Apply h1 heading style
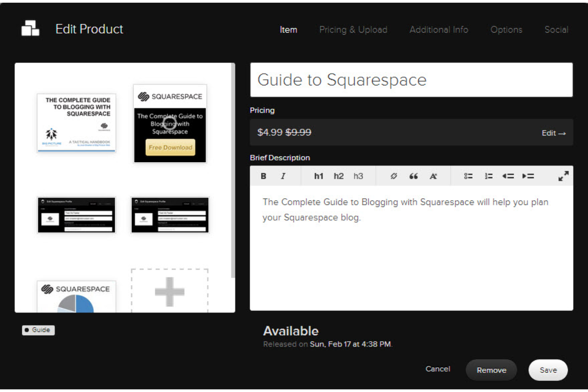 click(x=319, y=176)
